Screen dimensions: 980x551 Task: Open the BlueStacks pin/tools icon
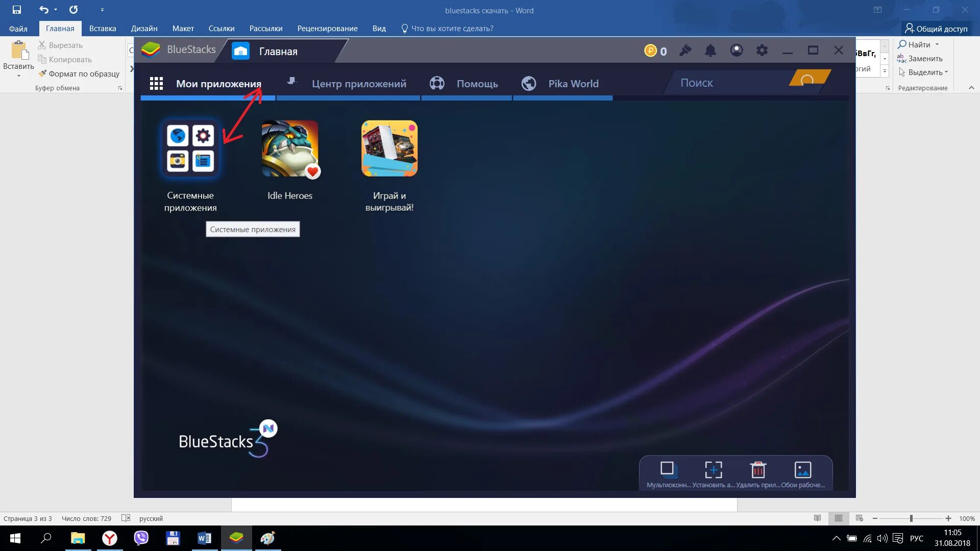(x=685, y=51)
